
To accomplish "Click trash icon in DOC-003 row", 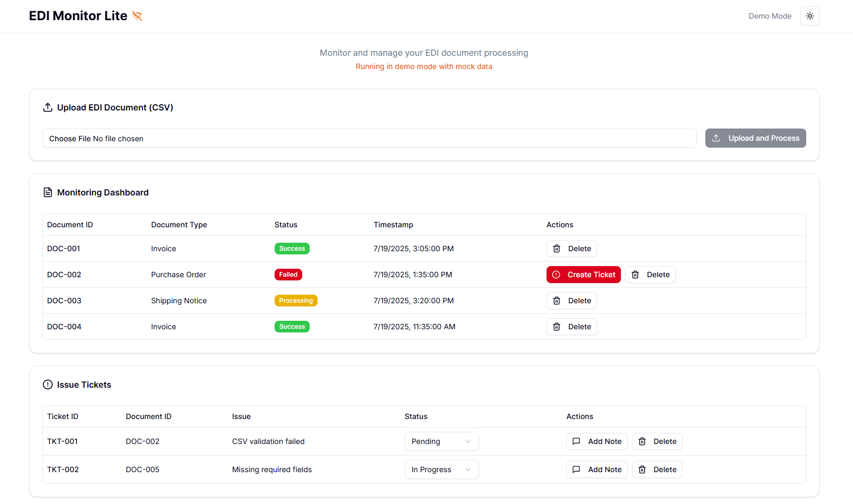I will pos(557,301).
